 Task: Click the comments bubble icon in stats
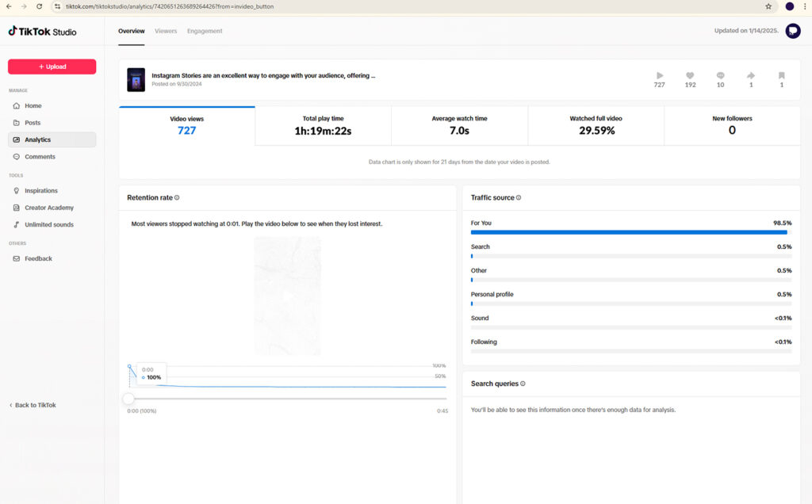[x=720, y=76]
